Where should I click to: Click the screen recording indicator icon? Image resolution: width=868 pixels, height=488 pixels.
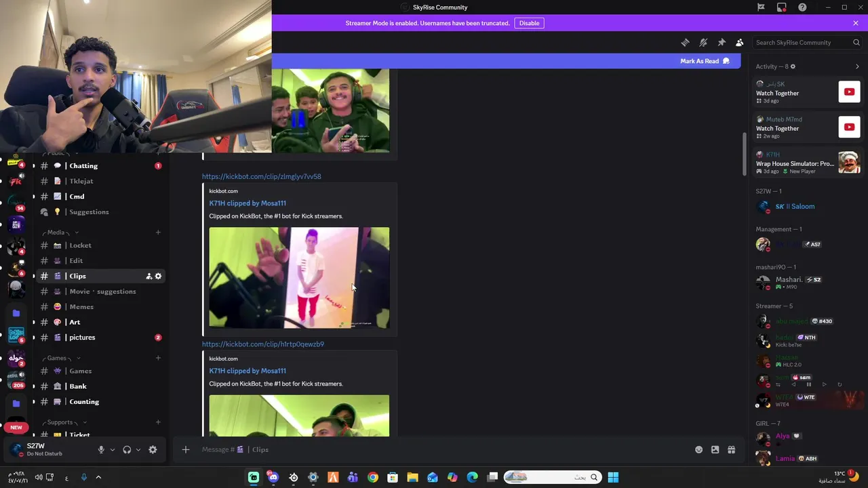click(782, 7)
